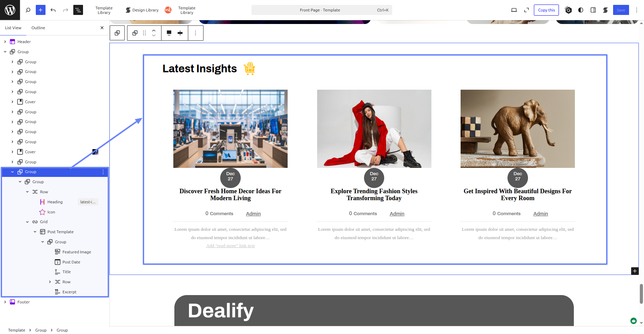This screenshot has width=644, height=334.
Task: Switch to the Outline tab
Action: (38, 28)
